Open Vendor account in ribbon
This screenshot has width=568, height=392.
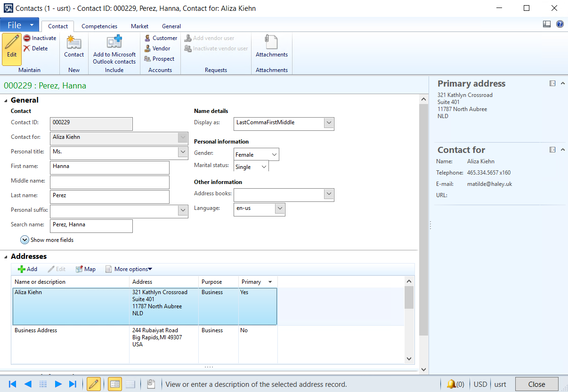point(157,48)
